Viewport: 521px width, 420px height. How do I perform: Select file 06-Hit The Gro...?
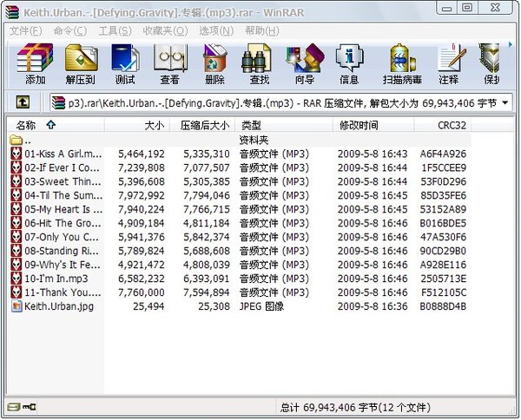pyautogui.click(x=63, y=223)
